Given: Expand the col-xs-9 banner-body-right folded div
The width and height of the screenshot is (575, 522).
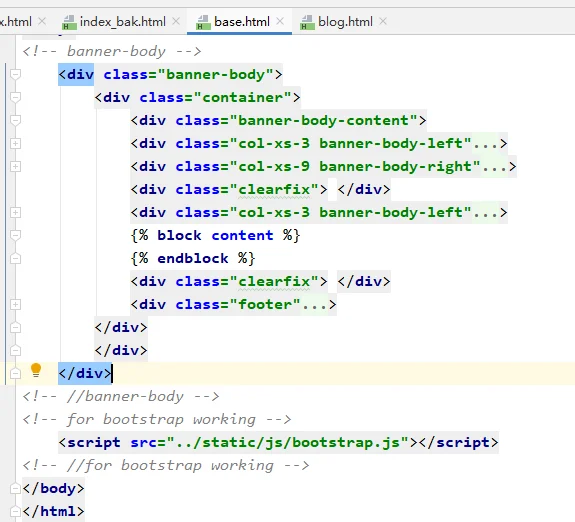Looking at the screenshot, I should tap(15, 167).
